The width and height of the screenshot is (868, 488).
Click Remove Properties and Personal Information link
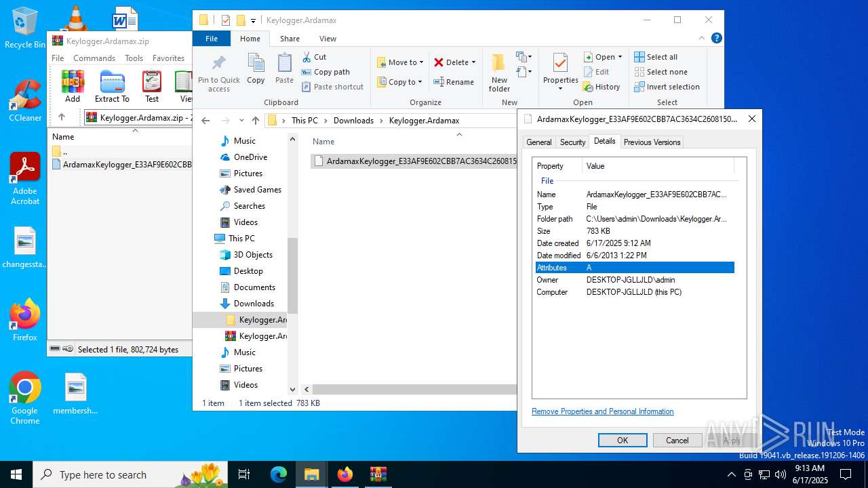pyautogui.click(x=603, y=411)
